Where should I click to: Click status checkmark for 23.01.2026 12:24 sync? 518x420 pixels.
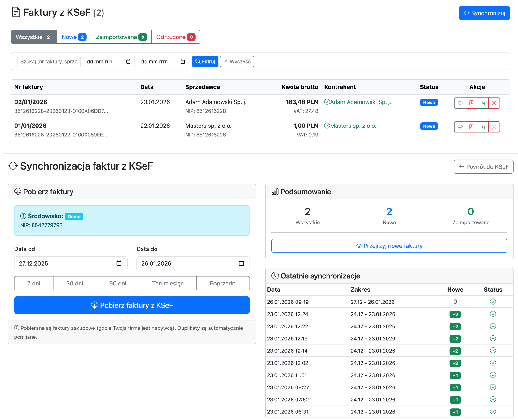(493, 314)
